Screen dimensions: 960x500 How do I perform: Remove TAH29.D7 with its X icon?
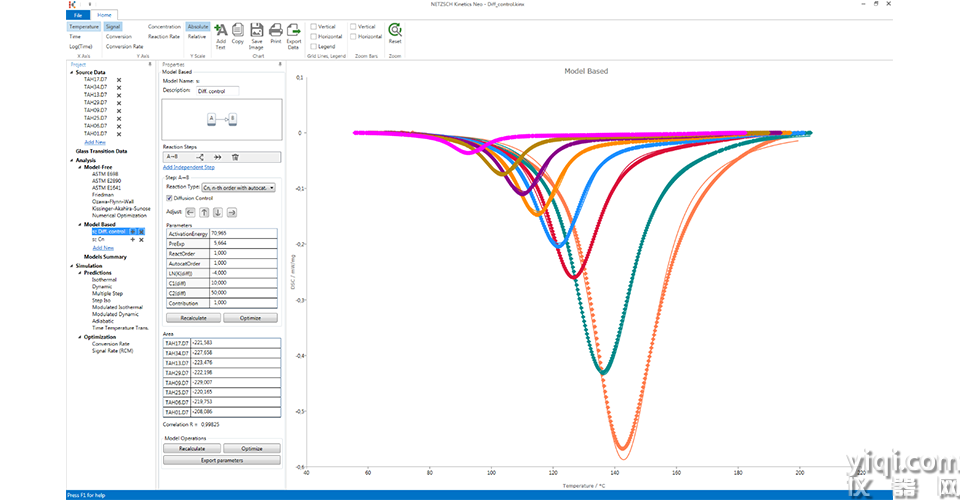click(x=119, y=103)
